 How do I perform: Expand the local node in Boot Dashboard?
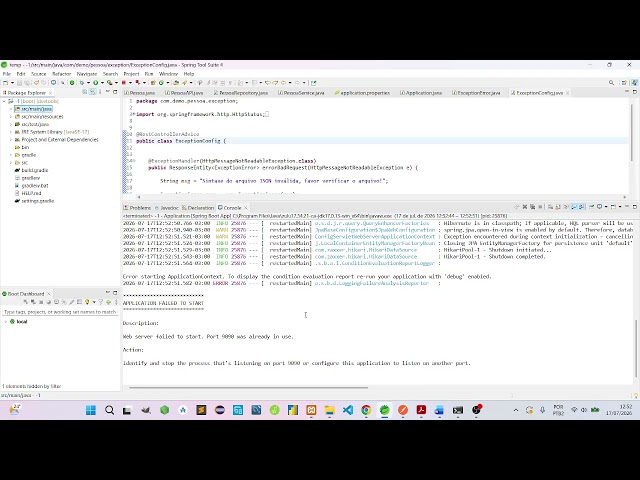click(x=6, y=322)
